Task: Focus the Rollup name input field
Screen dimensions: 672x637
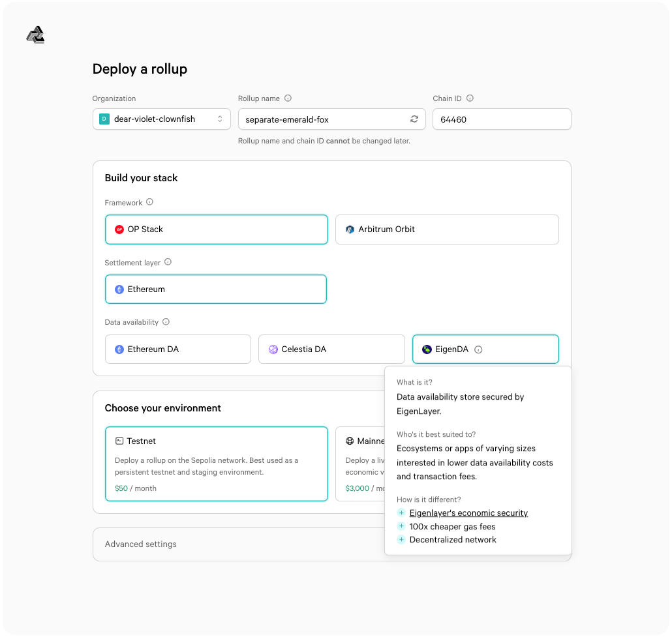Action: (x=331, y=119)
